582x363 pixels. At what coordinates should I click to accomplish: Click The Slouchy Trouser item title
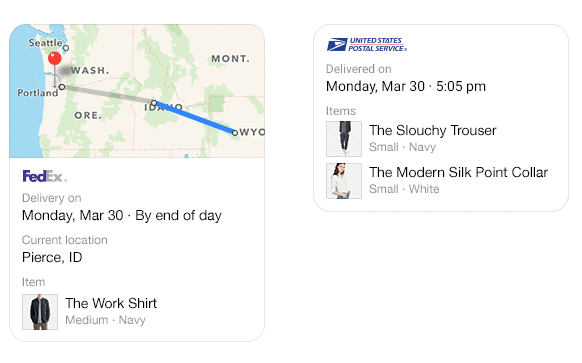pos(432,130)
